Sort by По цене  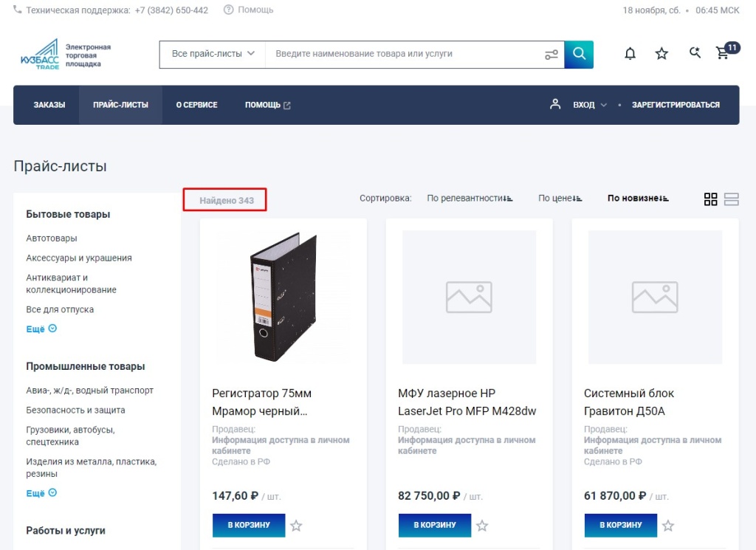pos(560,198)
